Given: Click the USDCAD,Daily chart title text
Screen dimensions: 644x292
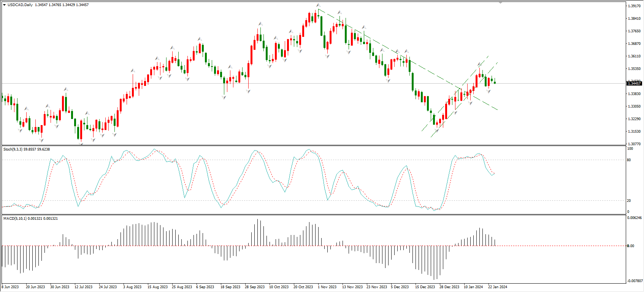Looking at the screenshot, I should (20, 5).
